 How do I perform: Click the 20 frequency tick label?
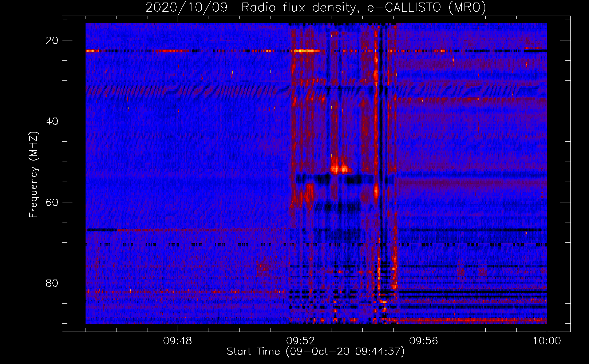click(x=52, y=40)
